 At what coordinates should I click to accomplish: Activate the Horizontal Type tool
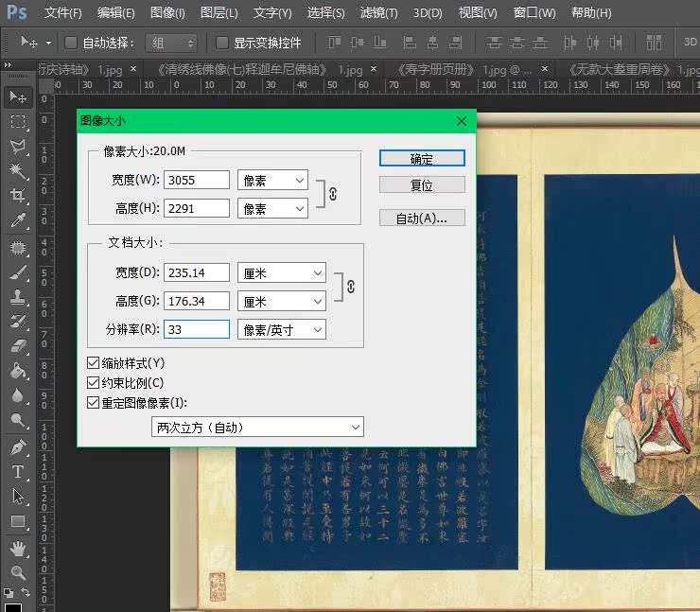point(18,471)
